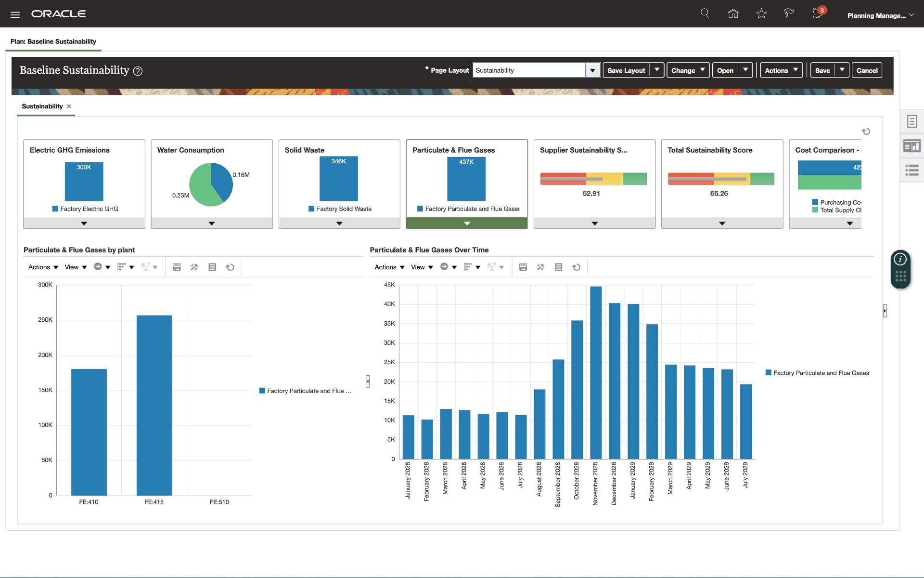Image resolution: width=924 pixels, height=578 pixels.
Task: Open the search magnifier icon
Action: click(x=705, y=13)
